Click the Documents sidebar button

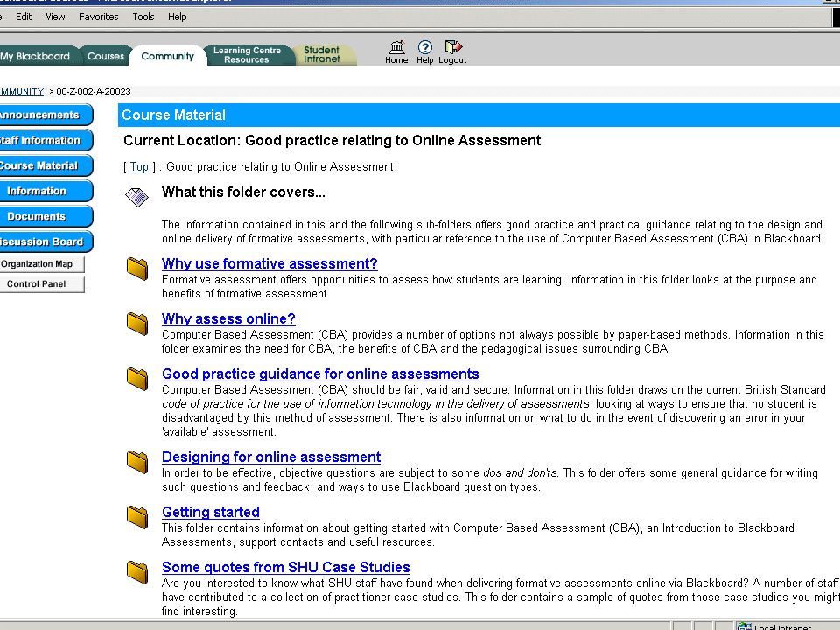click(45, 216)
